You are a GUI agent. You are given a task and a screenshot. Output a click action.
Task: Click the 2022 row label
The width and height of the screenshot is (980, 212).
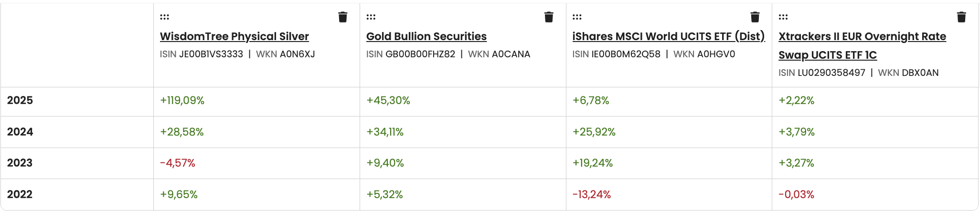coord(20,194)
